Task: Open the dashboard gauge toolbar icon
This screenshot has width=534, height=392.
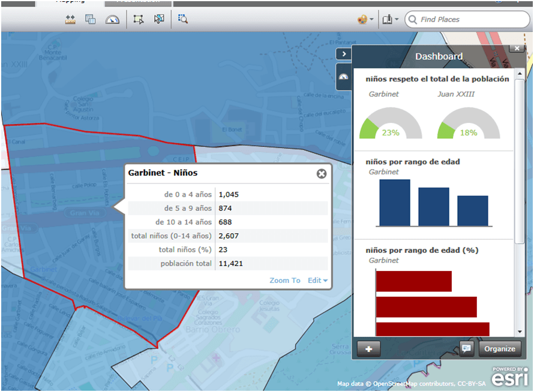Action: coord(112,19)
